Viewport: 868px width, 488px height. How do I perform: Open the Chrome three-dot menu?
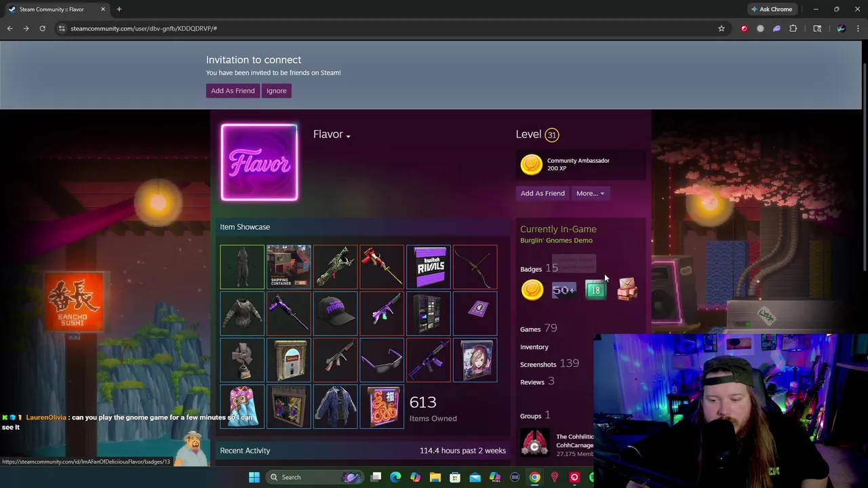pyautogui.click(x=858, y=28)
